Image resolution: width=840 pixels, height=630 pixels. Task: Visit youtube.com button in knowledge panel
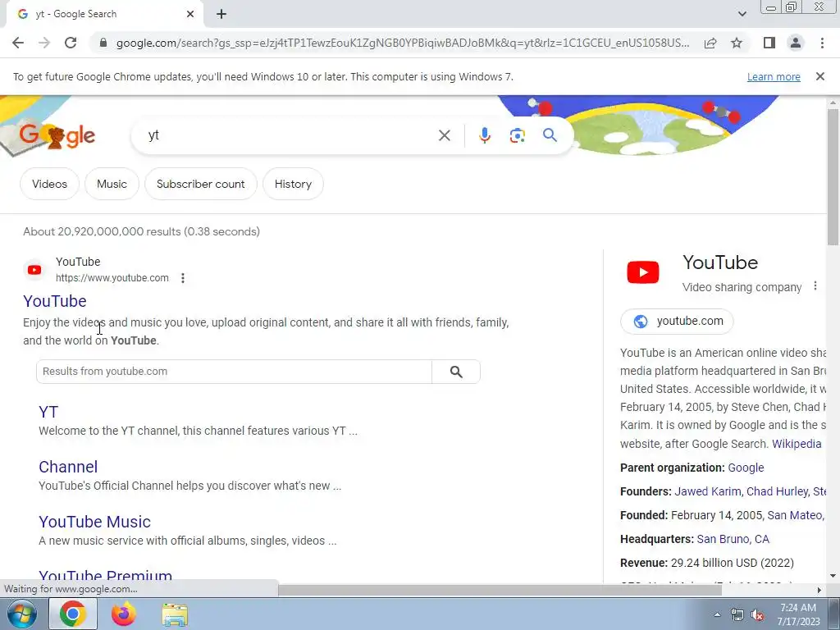[x=677, y=322]
